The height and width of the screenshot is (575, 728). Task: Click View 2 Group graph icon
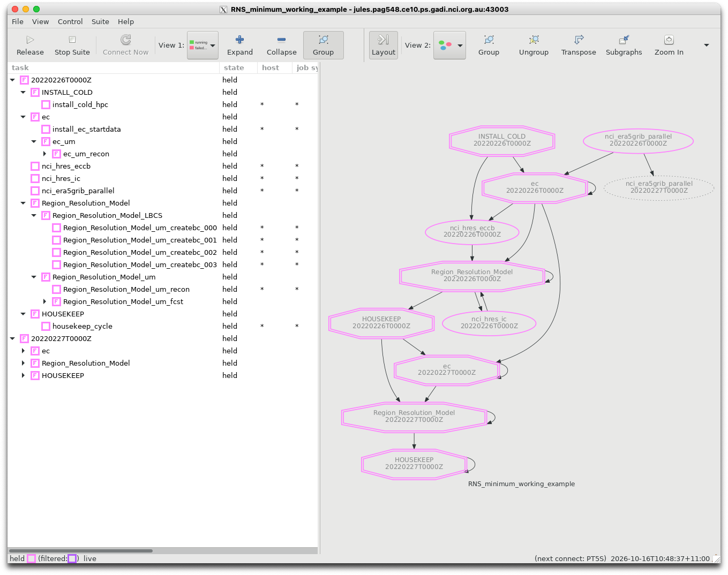[x=489, y=40]
